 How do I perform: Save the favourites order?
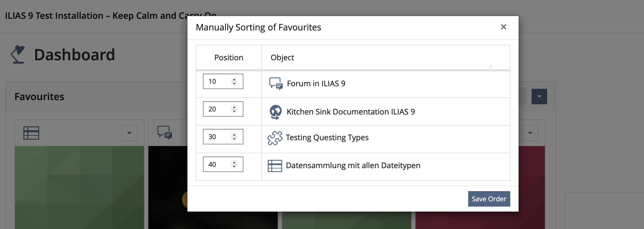(x=489, y=199)
